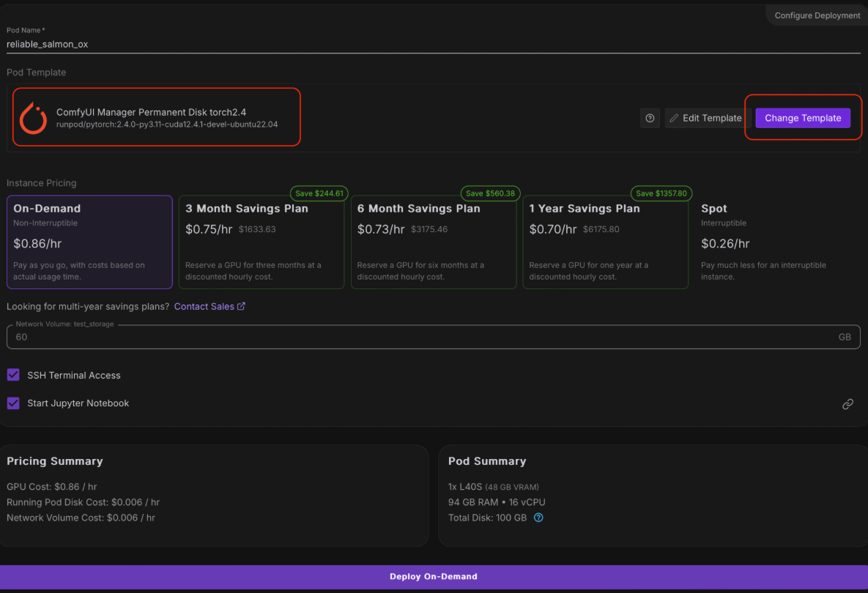Click the Network Volume test_storage size field

(x=425, y=337)
